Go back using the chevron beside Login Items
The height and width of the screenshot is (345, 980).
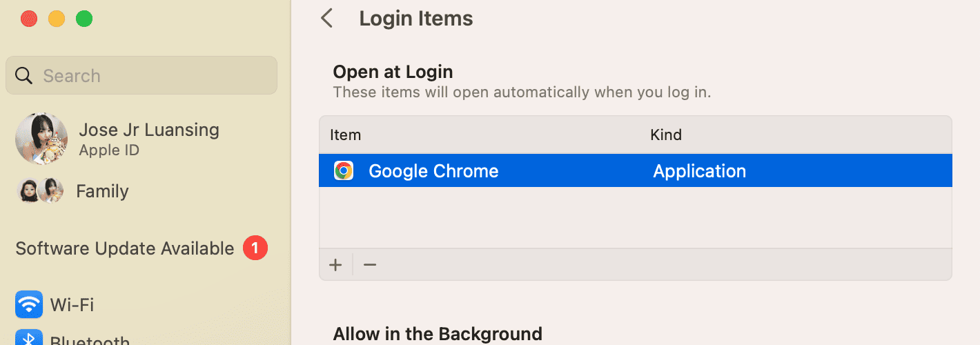[327, 19]
